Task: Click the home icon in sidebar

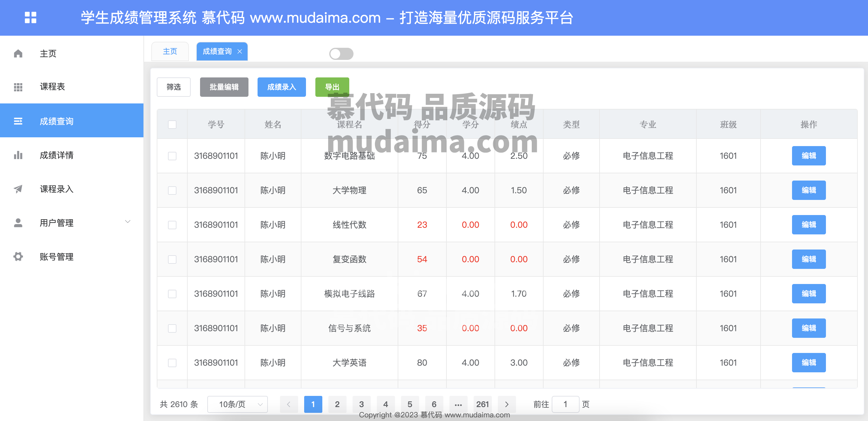Action: pos(18,54)
